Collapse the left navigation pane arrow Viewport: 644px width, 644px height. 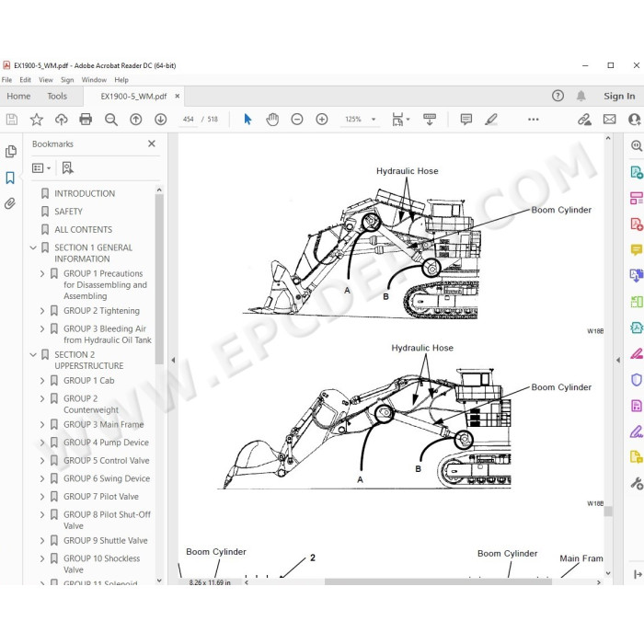tap(173, 361)
